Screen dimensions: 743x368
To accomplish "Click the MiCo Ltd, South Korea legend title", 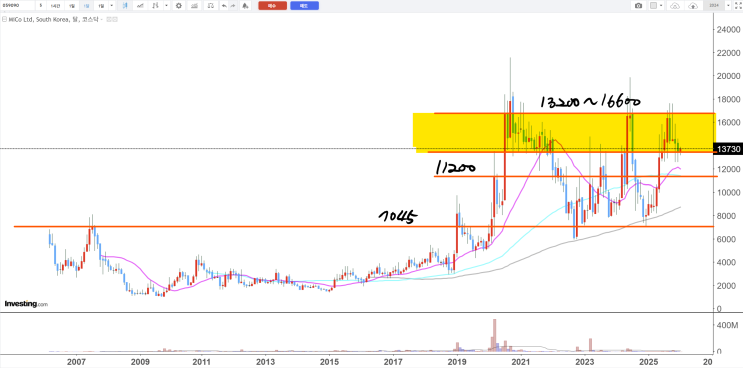I will (55, 19).
